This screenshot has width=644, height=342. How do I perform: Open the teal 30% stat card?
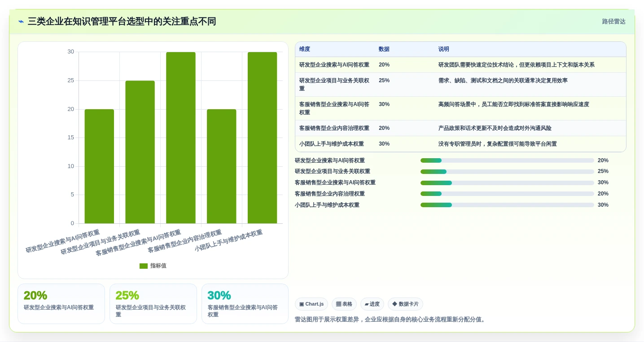(x=245, y=304)
